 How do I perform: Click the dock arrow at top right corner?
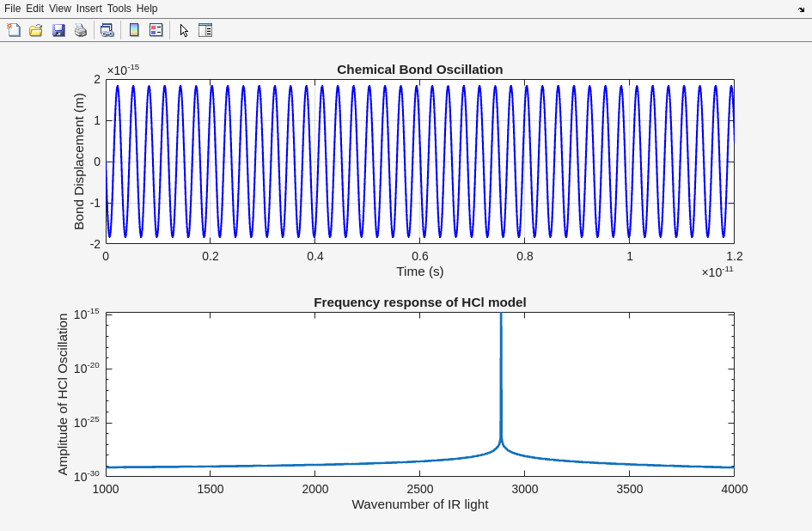pos(801,9)
